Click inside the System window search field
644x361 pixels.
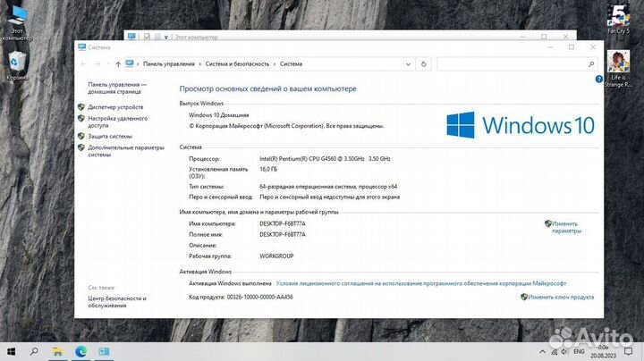pos(512,64)
